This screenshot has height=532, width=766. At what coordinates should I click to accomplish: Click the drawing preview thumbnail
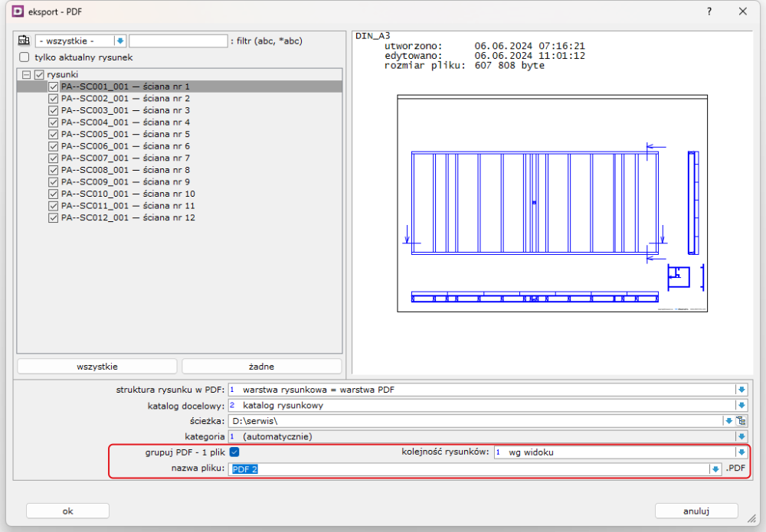[552, 204]
